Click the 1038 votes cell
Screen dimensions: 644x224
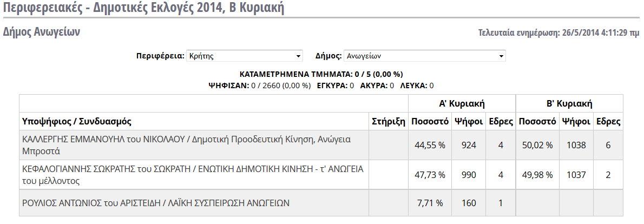575,145
